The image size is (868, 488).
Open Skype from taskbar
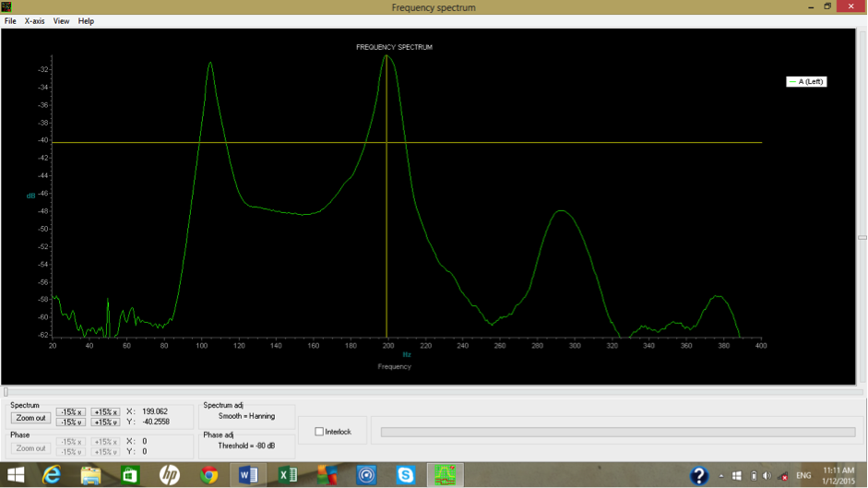[406, 475]
